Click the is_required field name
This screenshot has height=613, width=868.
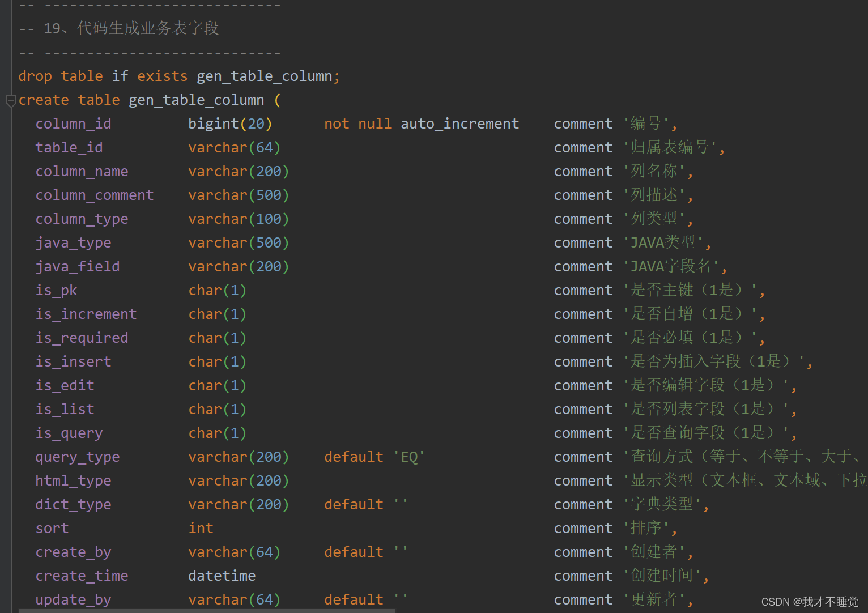click(x=82, y=338)
